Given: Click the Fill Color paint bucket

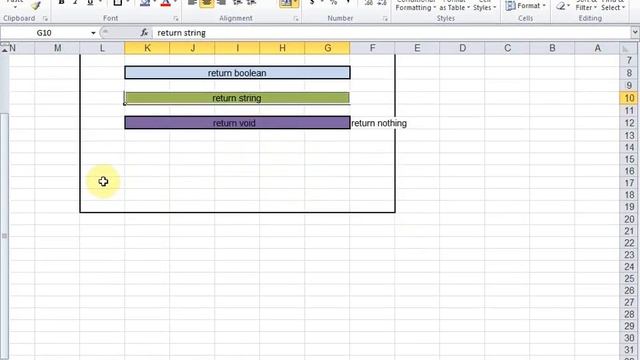Looking at the screenshot, I should tap(144, 3).
